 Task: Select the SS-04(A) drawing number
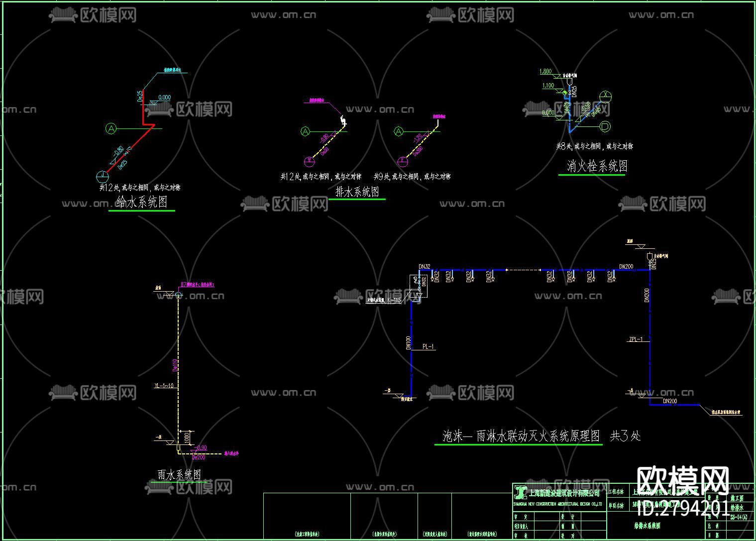[x=739, y=517]
